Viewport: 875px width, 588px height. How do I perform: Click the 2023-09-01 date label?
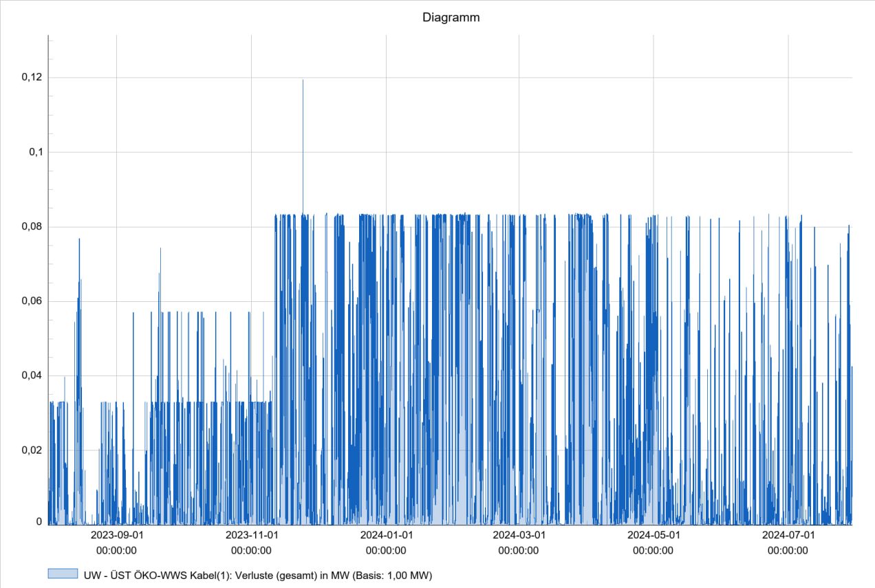pyautogui.click(x=117, y=535)
